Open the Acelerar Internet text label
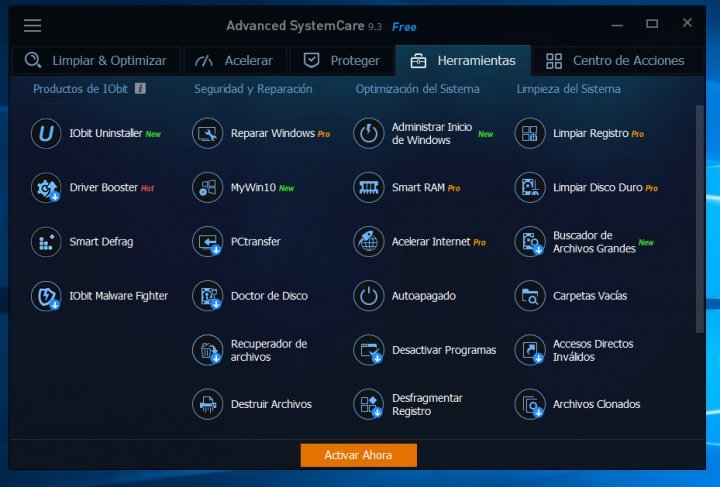Viewport: 720px width, 487px height. (x=431, y=242)
